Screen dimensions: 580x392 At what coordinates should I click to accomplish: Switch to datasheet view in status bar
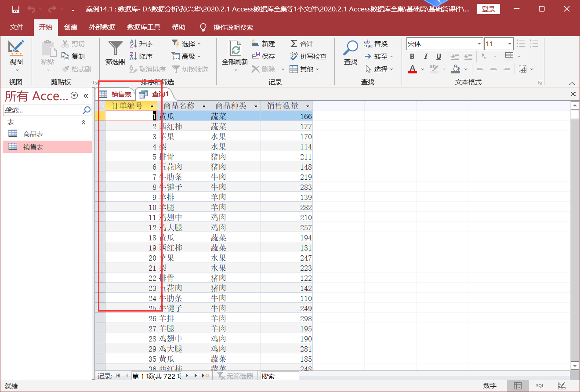518,386
